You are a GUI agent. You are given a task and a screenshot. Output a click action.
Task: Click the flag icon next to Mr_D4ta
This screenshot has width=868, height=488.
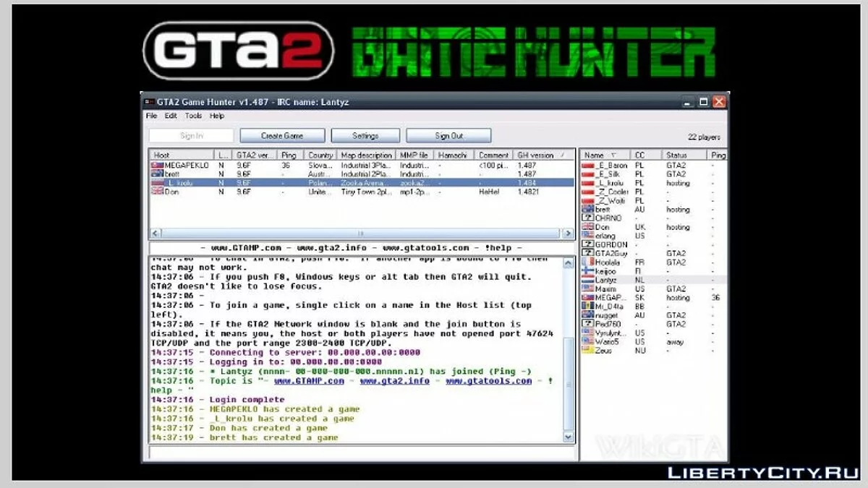coord(588,307)
